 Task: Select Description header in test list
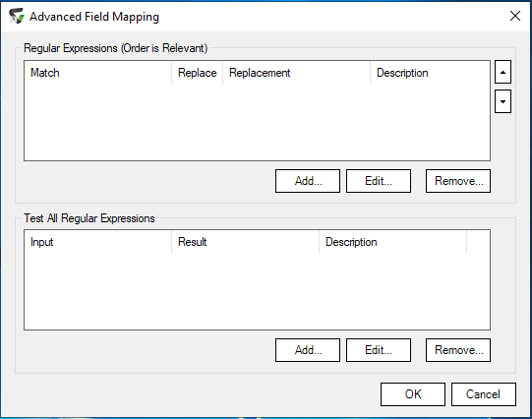click(x=393, y=242)
